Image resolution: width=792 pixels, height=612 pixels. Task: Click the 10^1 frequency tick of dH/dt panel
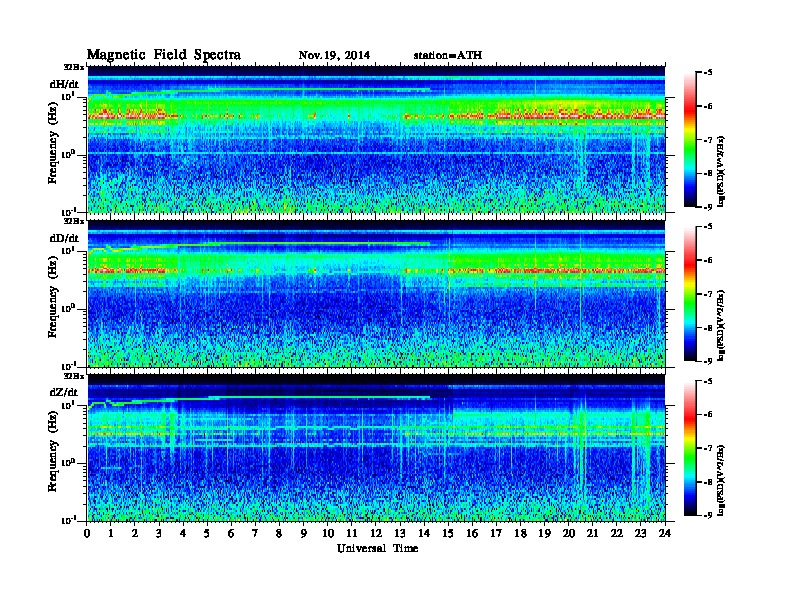[x=68, y=96]
